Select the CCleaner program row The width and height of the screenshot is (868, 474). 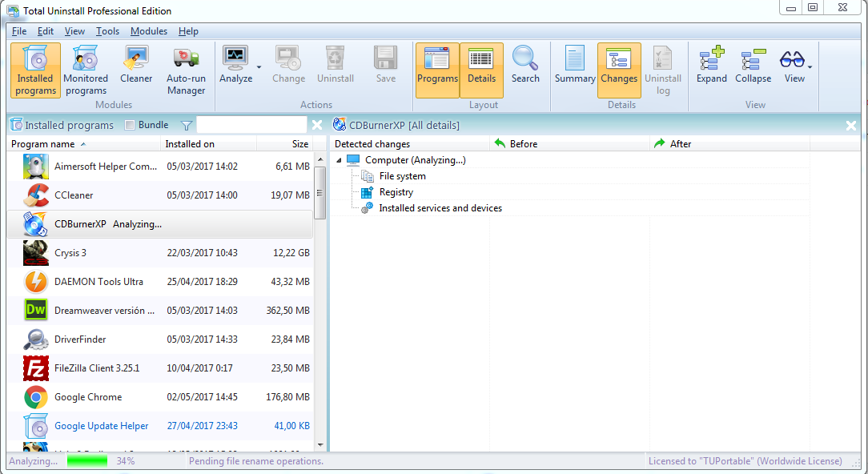(160, 195)
